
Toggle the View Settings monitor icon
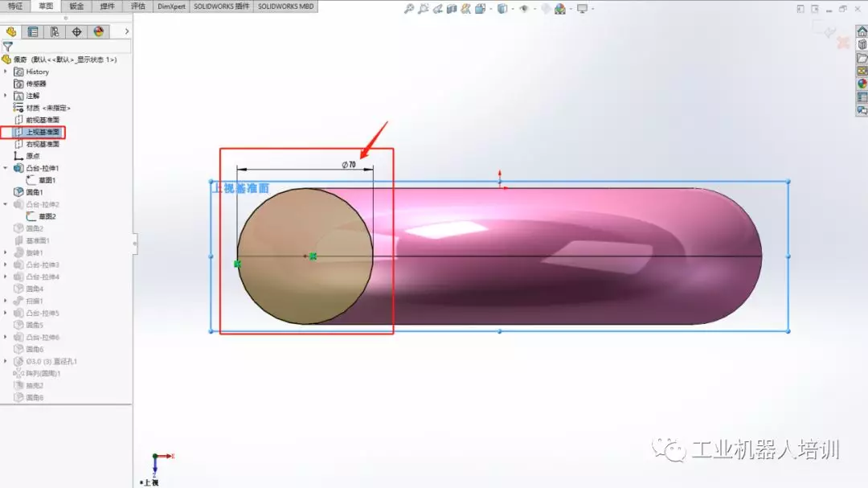pos(582,9)
